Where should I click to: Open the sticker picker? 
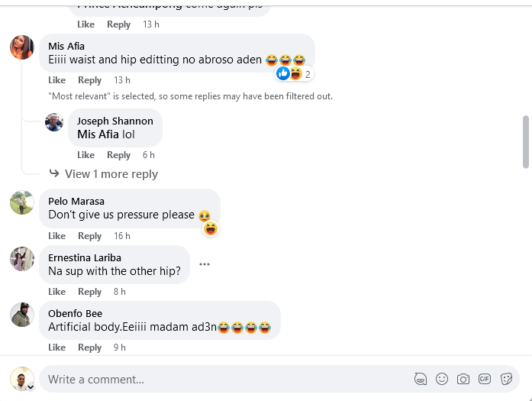(505, 379)
